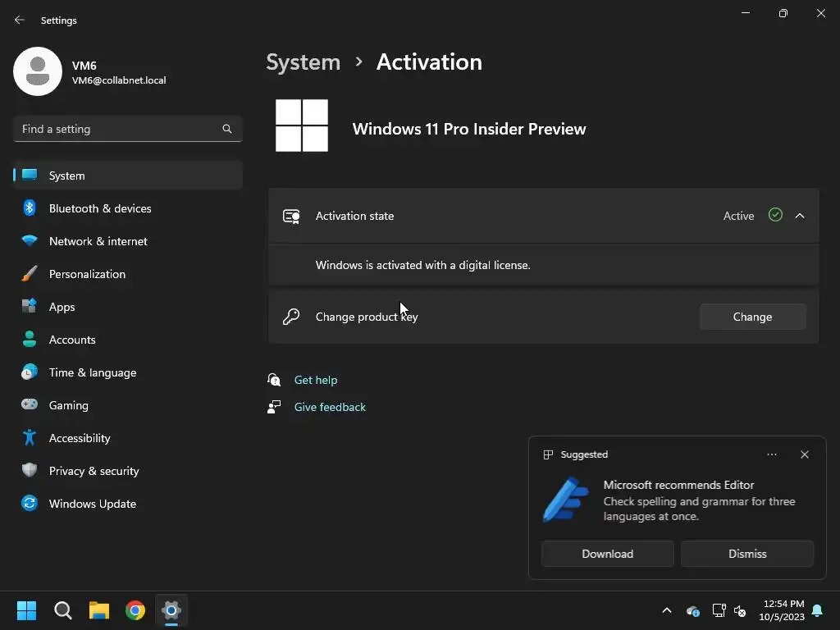Screen dimensions: 840x630
Task: Click the search magnifier in Find a setting
Action: [227, 129]
